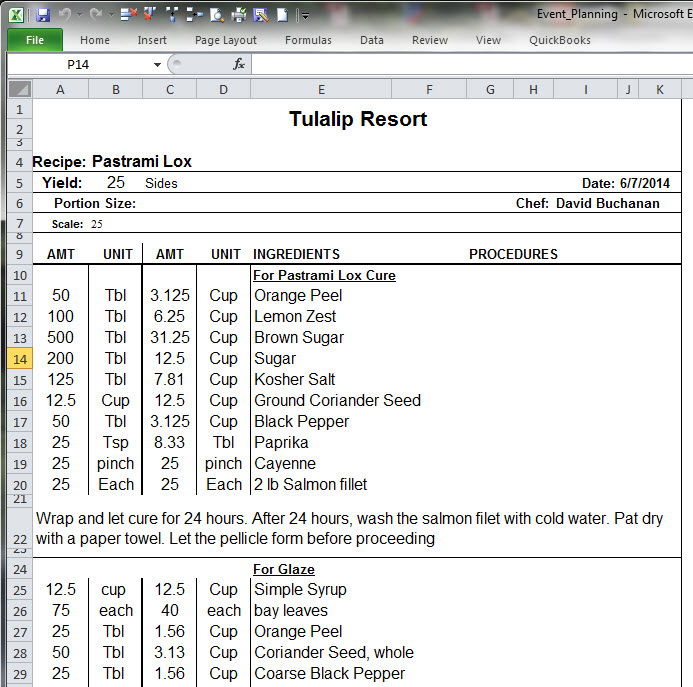Click the Quick Print printer icon

(x=239, y=15)
